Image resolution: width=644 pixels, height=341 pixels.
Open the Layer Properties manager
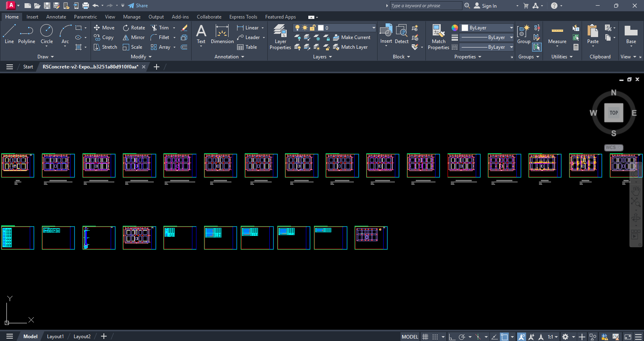(x=280, y=37)
